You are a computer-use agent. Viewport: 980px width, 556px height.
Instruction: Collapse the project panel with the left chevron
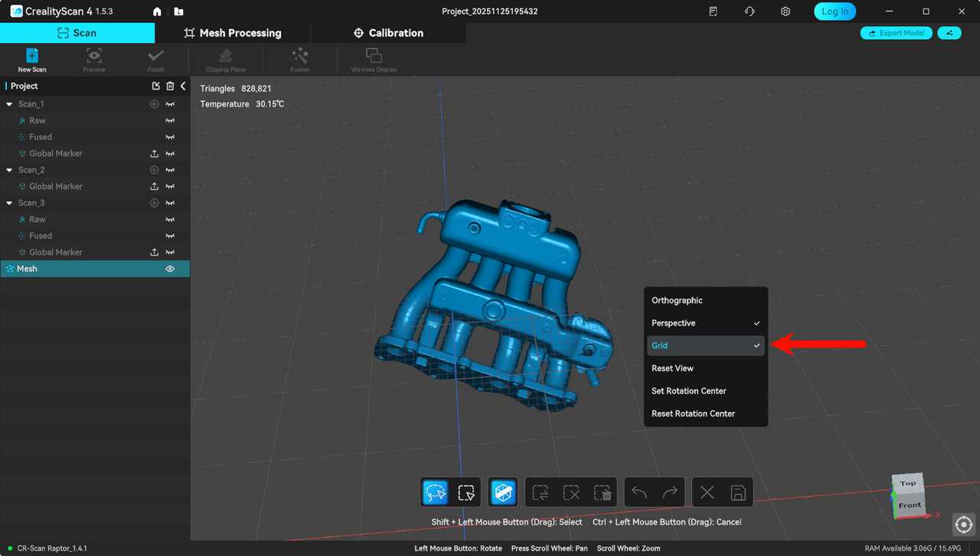[183, 86]
